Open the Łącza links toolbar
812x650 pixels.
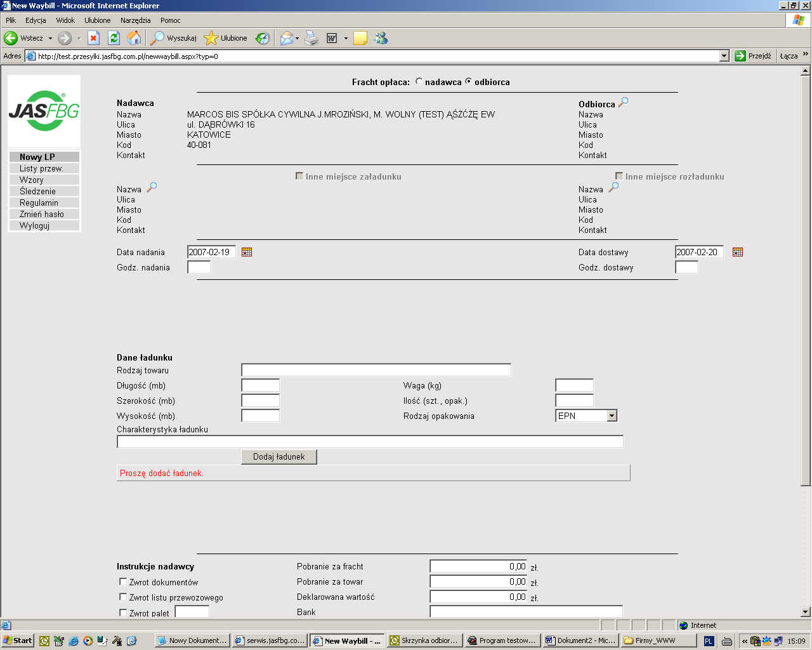pyautogui.click(x=789, y=56)
